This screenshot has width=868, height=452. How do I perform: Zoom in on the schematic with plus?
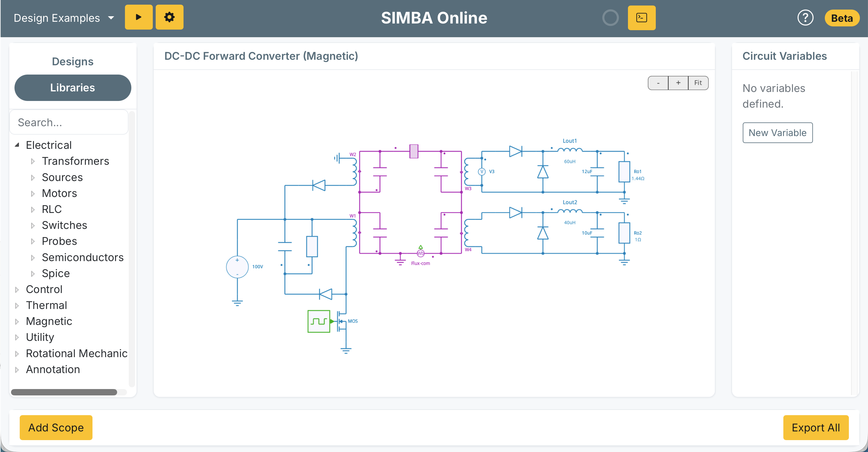click(678, 83)
